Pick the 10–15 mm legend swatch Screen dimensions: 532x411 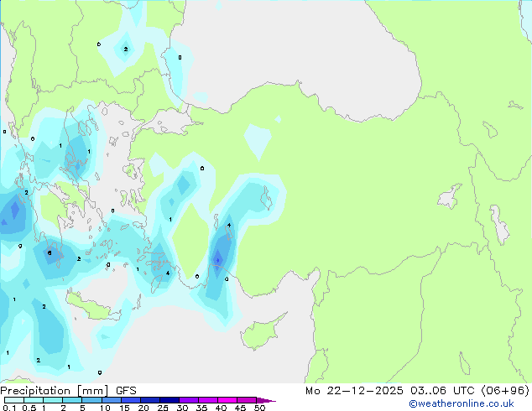(x=111, y=400)
